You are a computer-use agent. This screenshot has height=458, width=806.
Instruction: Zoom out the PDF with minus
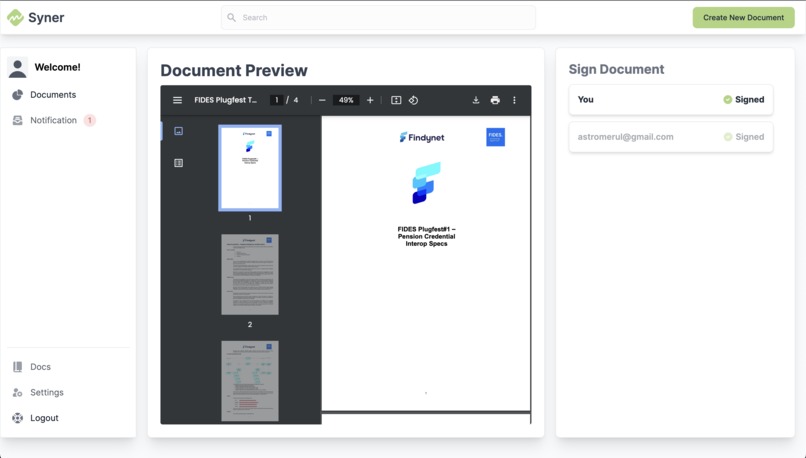point(322,100)
